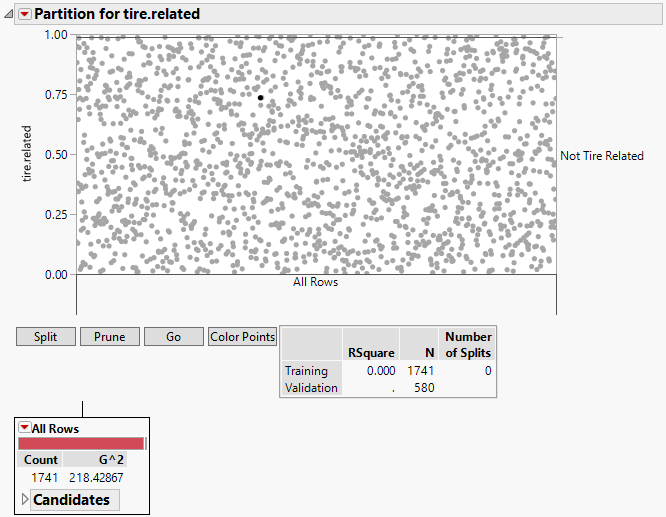Select the black highlighted point in the plot
The height and width of the screenshot is (517, 666).
(x=260, y=98)
